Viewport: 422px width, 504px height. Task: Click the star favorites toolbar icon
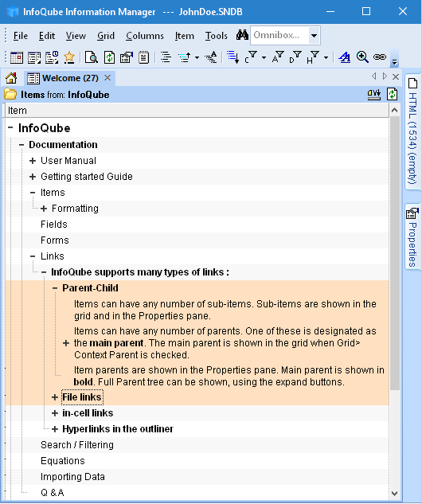(69, 57)
